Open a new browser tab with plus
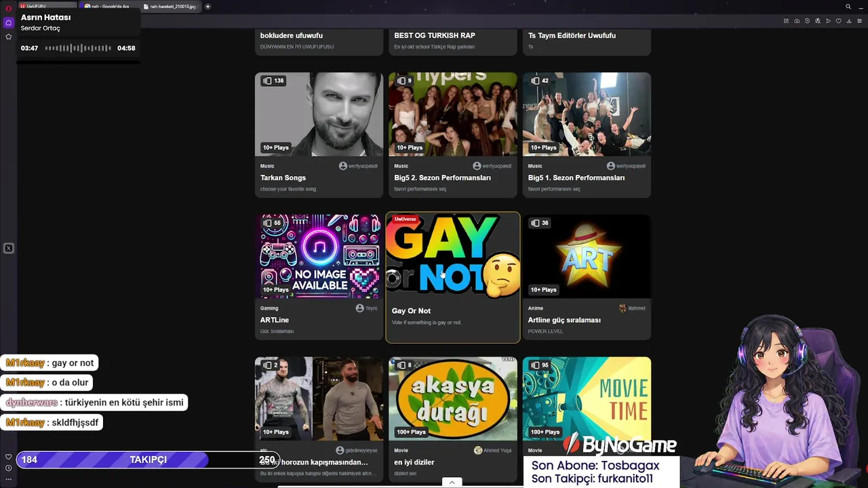 point(208,7)
